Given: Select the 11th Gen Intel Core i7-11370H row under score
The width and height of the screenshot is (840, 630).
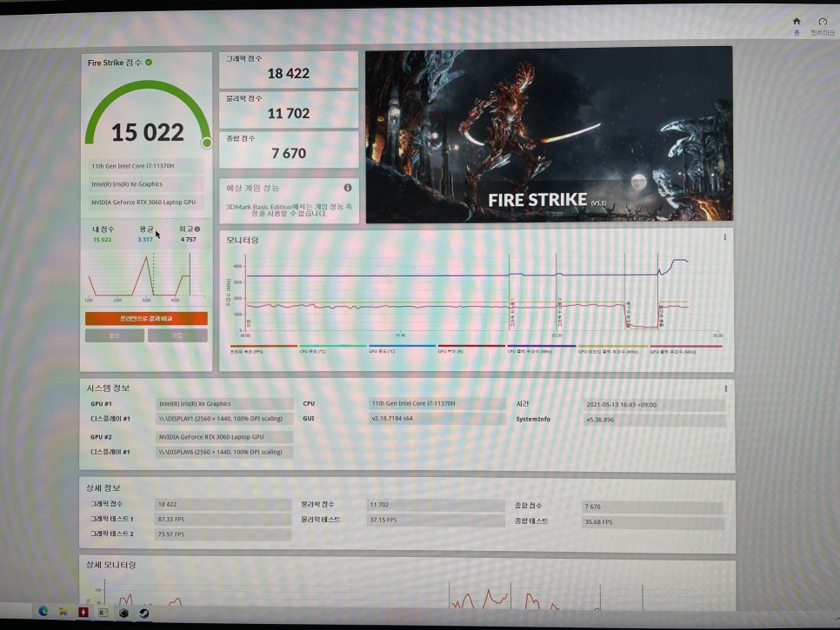Looking at the screenshot, I should pos(146,166).
